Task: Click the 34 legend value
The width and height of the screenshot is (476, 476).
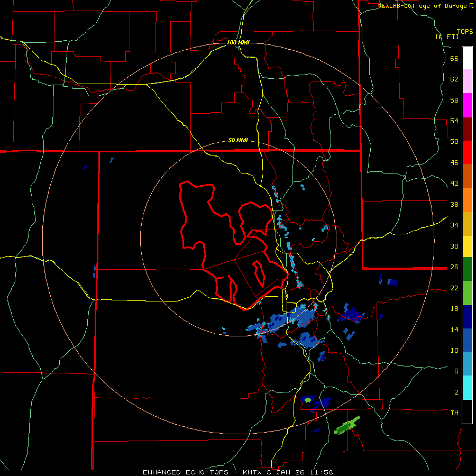Action: 454,225
